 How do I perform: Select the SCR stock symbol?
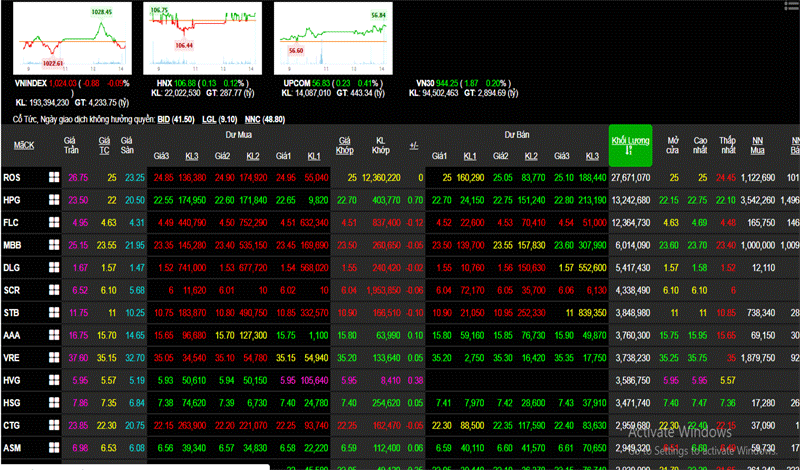[12, 290]
